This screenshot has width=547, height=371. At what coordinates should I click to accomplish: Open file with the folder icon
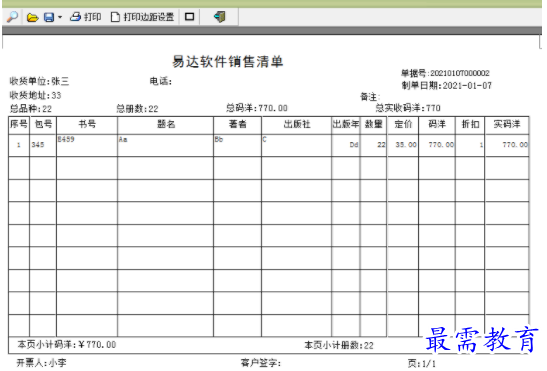point(32,17)
